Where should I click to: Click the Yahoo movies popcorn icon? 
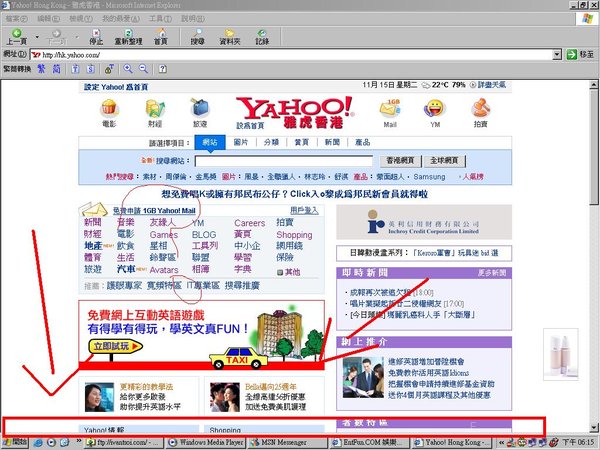tap(109, 108)
